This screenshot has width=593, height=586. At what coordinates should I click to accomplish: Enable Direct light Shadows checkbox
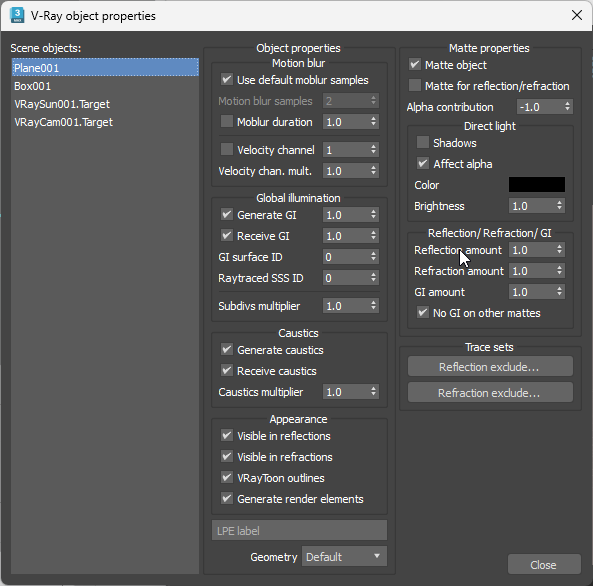click(x=422, y=143)
